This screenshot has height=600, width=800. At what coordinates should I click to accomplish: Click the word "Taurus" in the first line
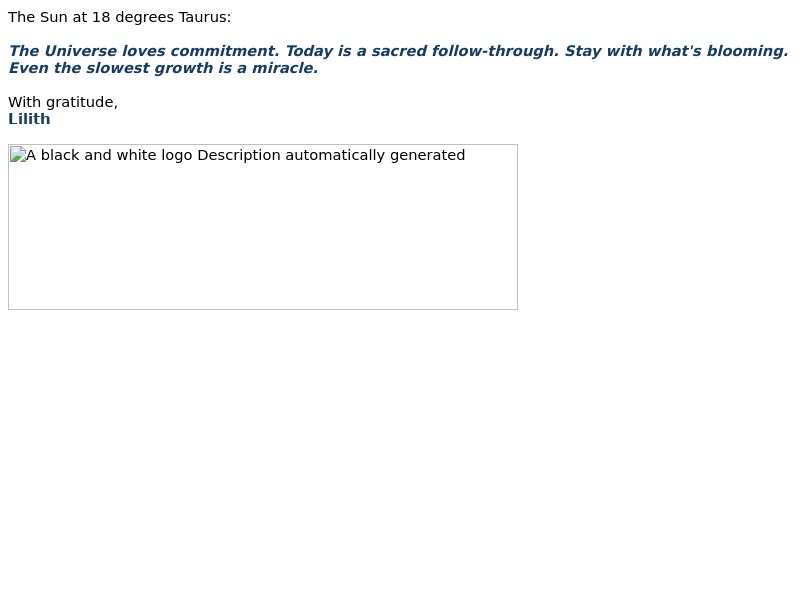(202, 17)
